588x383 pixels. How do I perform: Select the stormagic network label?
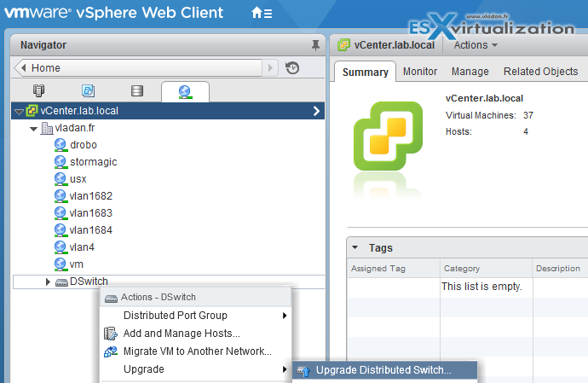[94, 162]
